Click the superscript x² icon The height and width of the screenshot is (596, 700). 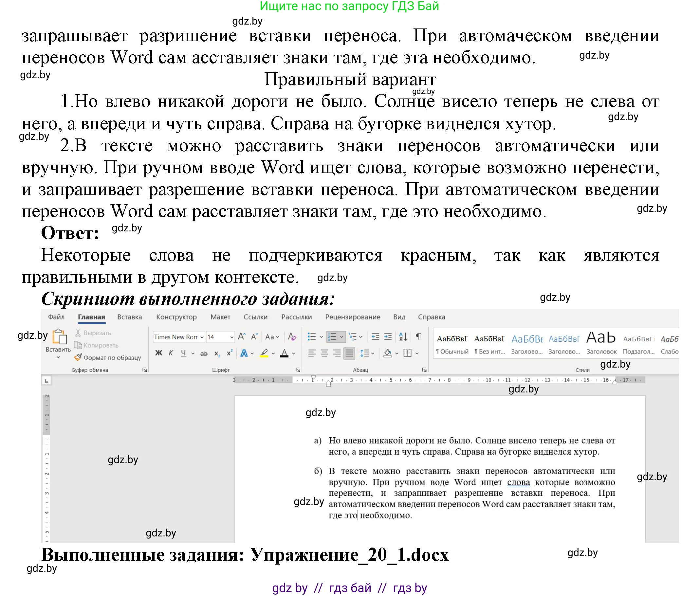click(229, 353)
